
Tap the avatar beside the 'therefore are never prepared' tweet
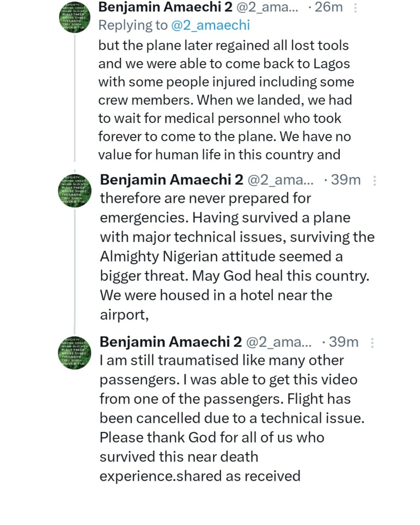pyautogui.click(x=74, y=191)
